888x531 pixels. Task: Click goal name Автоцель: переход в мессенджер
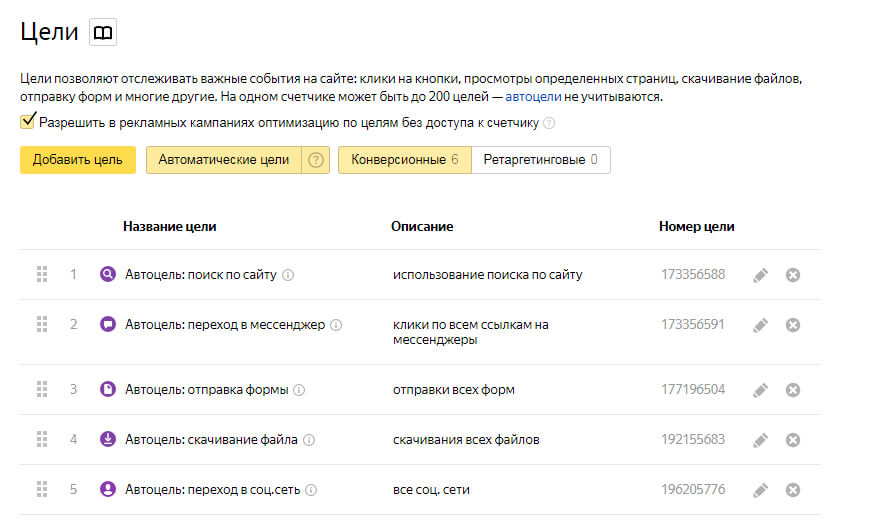pos(225,325)
